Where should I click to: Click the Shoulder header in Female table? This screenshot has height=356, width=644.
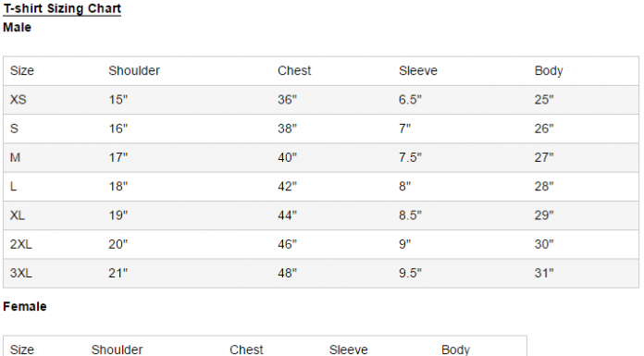[117, 350]
